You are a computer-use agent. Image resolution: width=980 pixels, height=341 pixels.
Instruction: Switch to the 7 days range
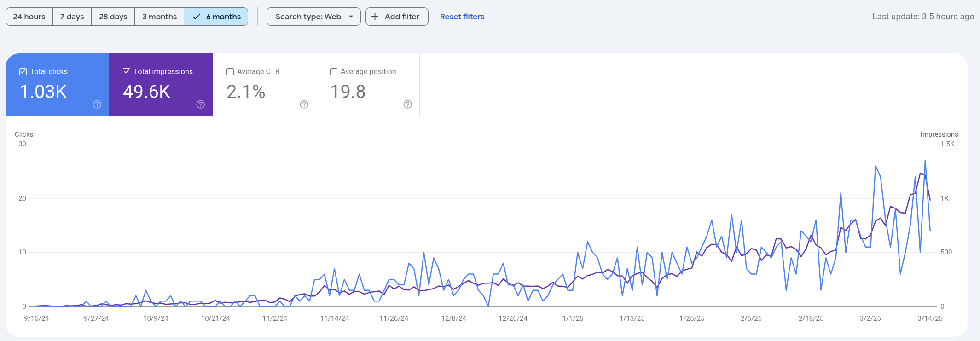(x=72, y=17)
